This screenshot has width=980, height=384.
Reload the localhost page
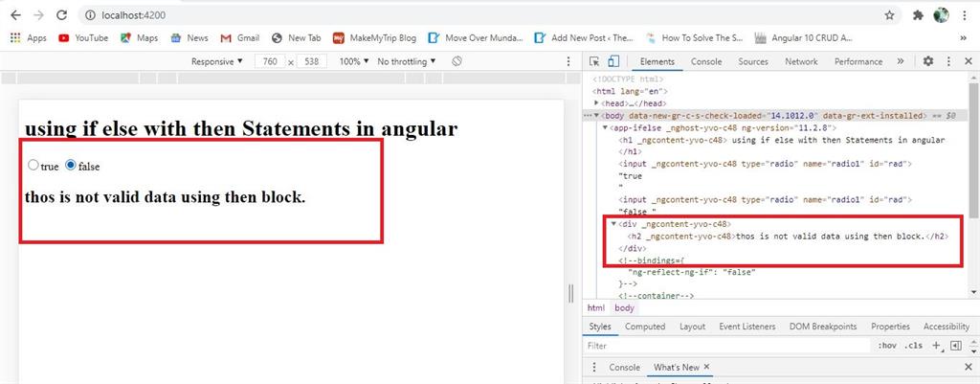[x=61, y=15]
